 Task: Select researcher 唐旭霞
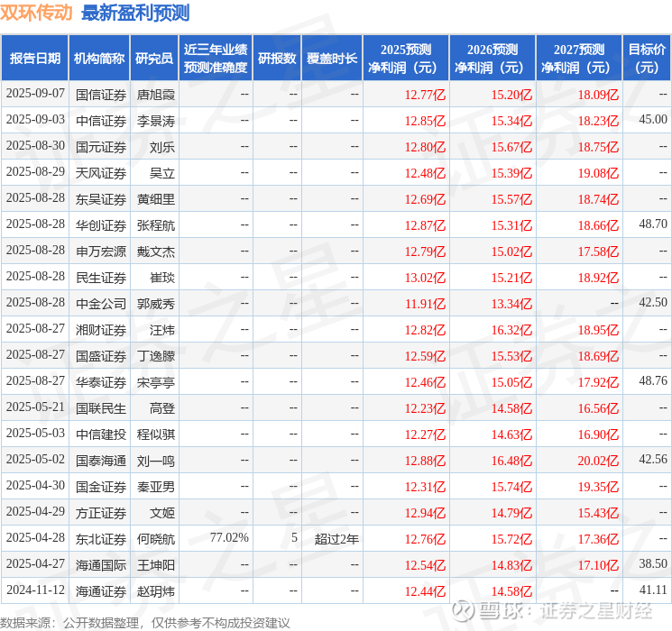155,95
